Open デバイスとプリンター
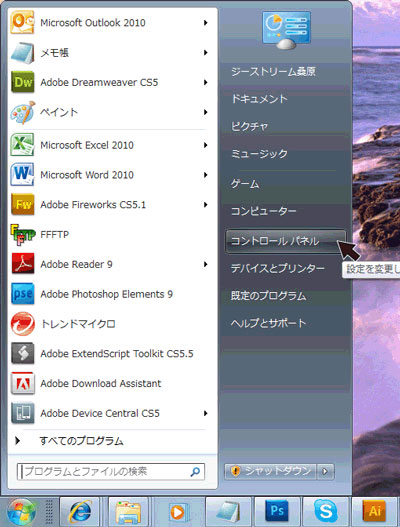The image size is (400, 527). [277, 268]
